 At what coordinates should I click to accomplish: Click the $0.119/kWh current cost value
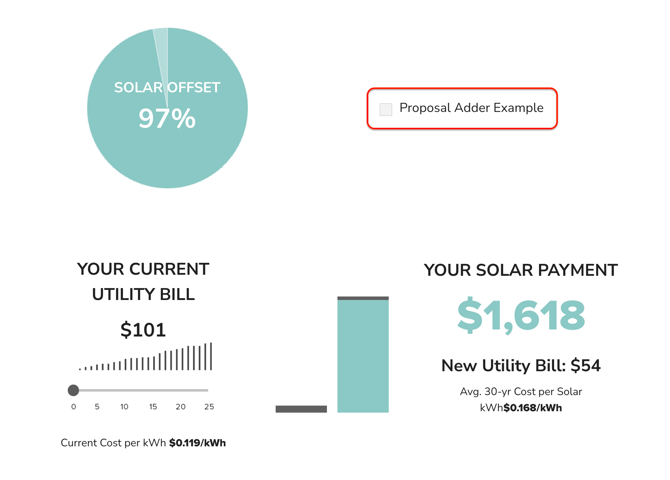pyautogui.click(x=197, y=443)
